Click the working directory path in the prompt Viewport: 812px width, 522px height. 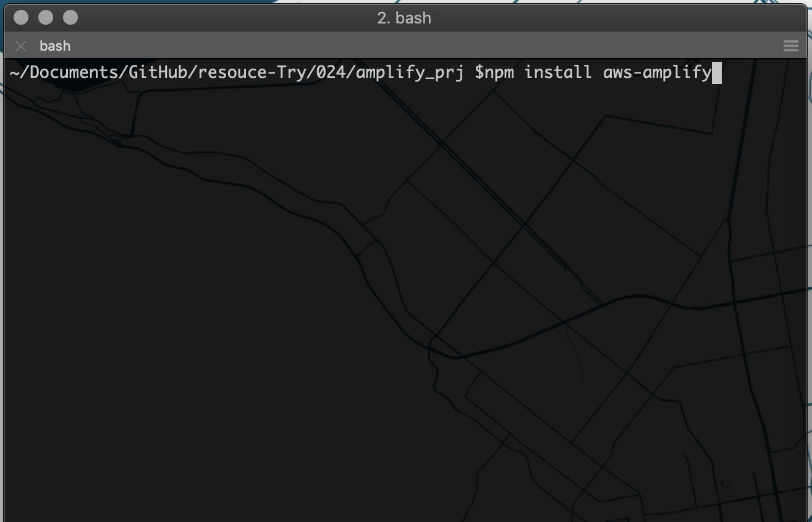click(237, 72)
